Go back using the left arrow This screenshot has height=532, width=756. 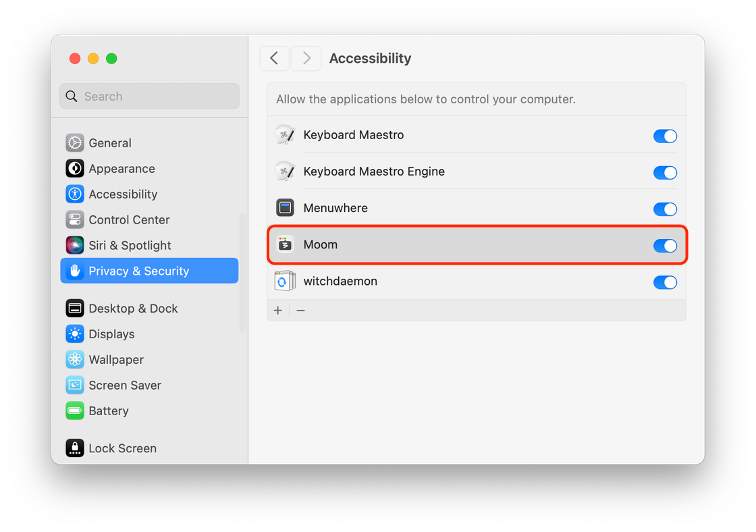pyautogui.click(x=274, y=58)
